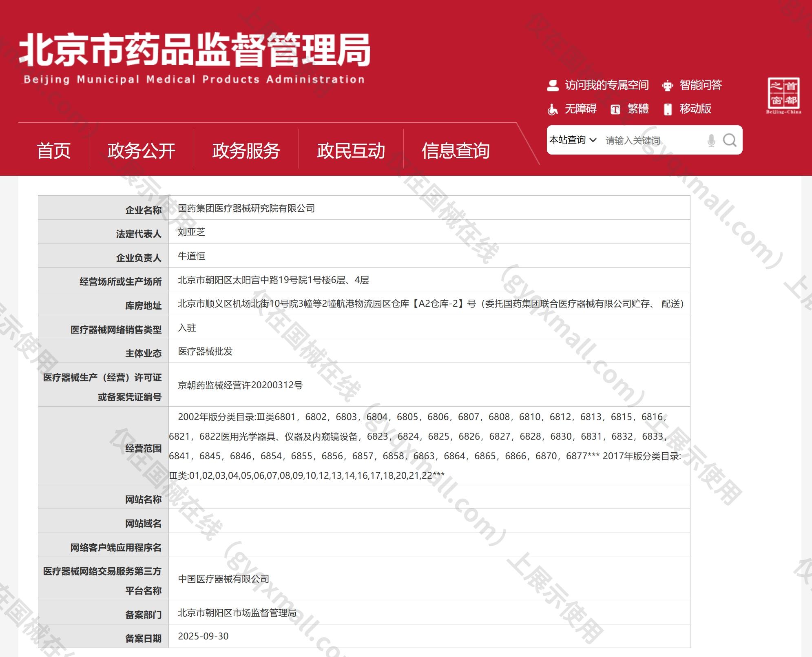Viewport: 812px width, 657px height.
Task: Click the wheelchair accessibility icon
Action: pos(553,109)
